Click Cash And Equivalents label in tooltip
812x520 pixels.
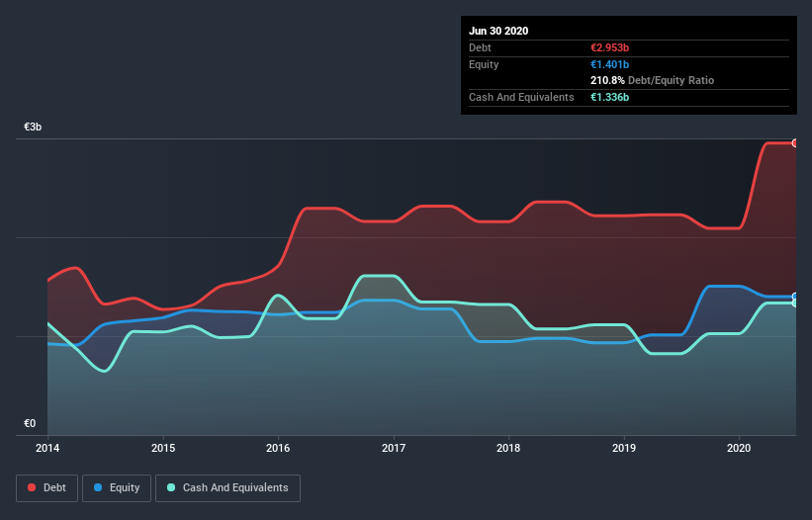click(x=521, y=97)
